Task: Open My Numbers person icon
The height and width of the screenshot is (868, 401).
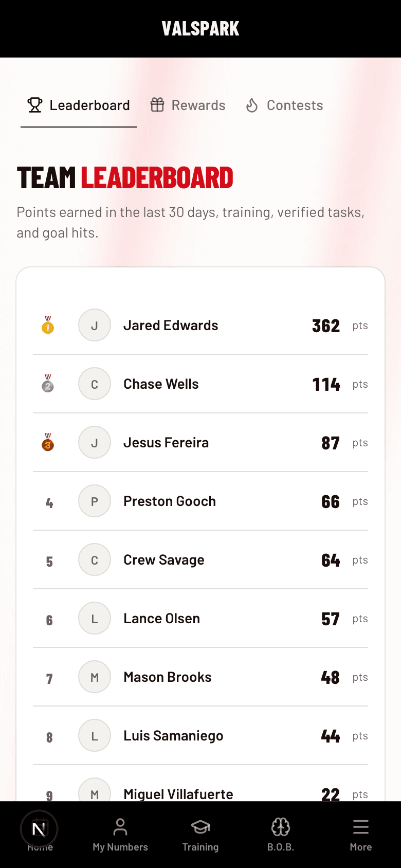Action: pos(120,827)
